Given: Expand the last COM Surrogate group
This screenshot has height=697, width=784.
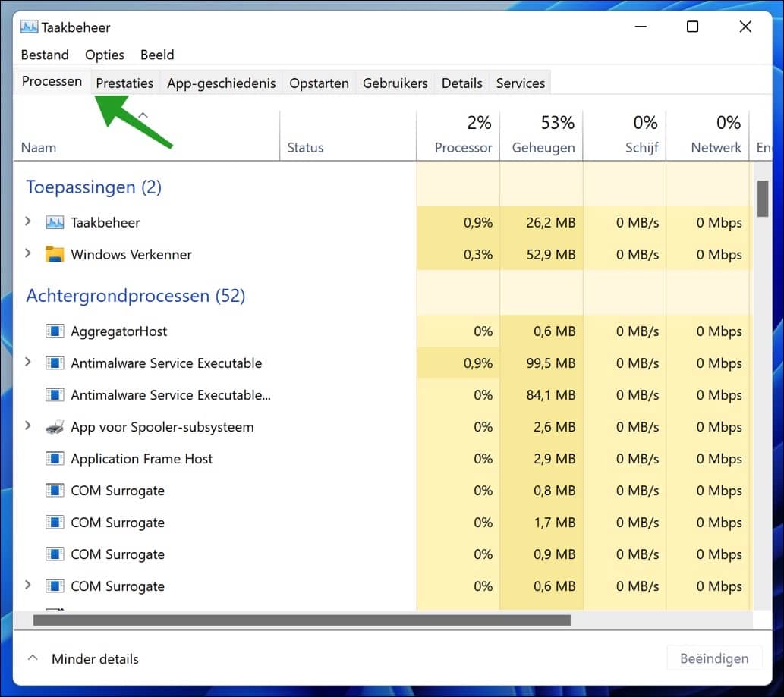Looking at the screenshot, I should click(x=28, y=586).
